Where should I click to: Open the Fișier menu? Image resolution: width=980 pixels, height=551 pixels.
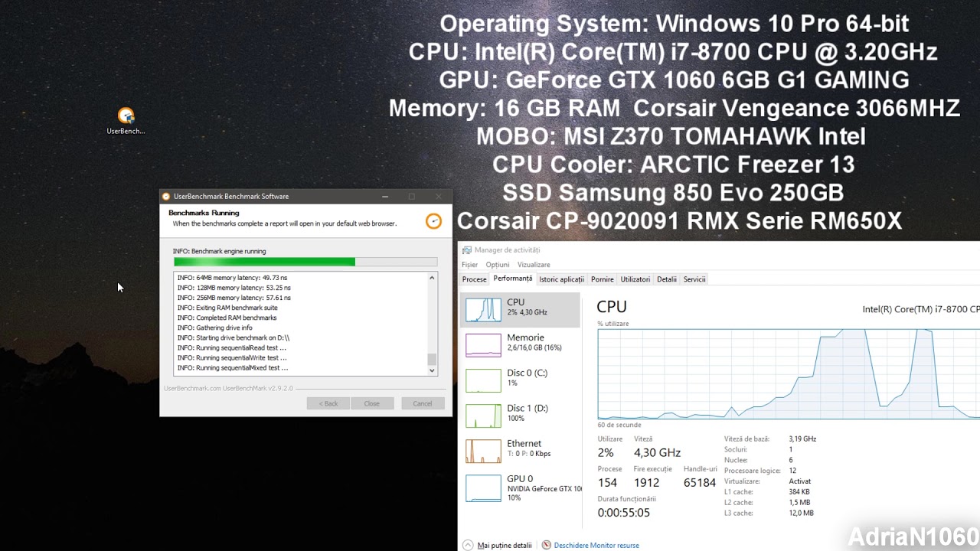469,265
